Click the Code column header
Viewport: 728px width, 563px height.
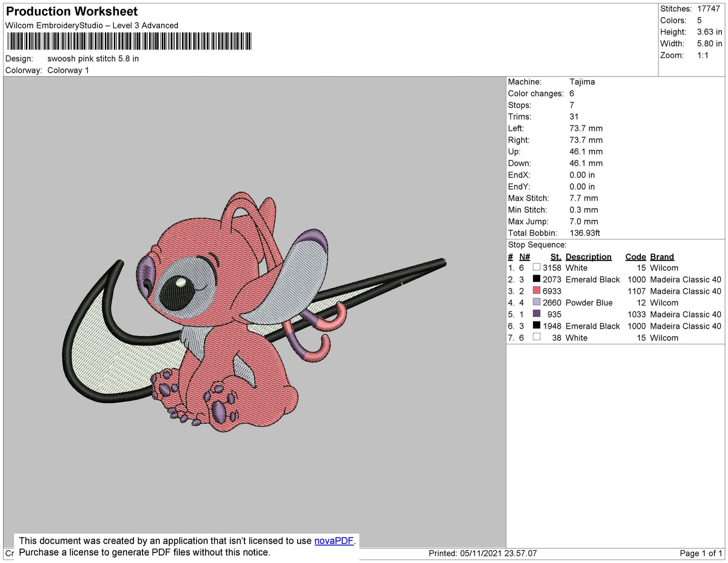coord(635,257)
